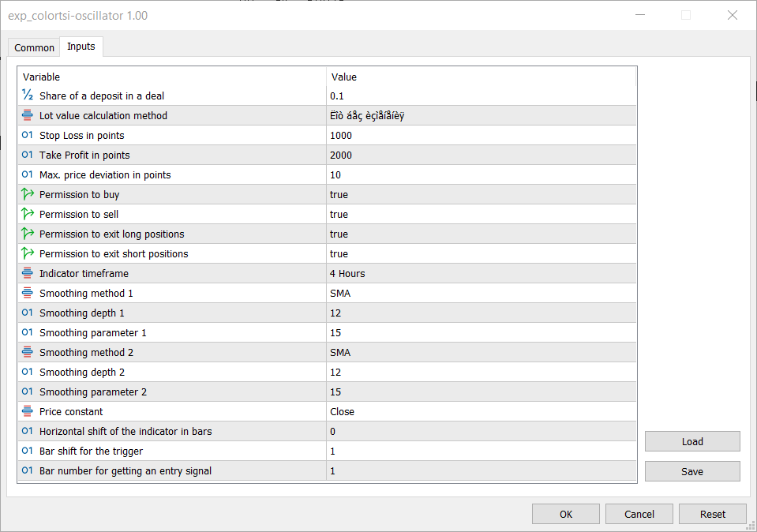
Task: Click the fraction icon beside Share of a deposit
Action: pos(28,95)
